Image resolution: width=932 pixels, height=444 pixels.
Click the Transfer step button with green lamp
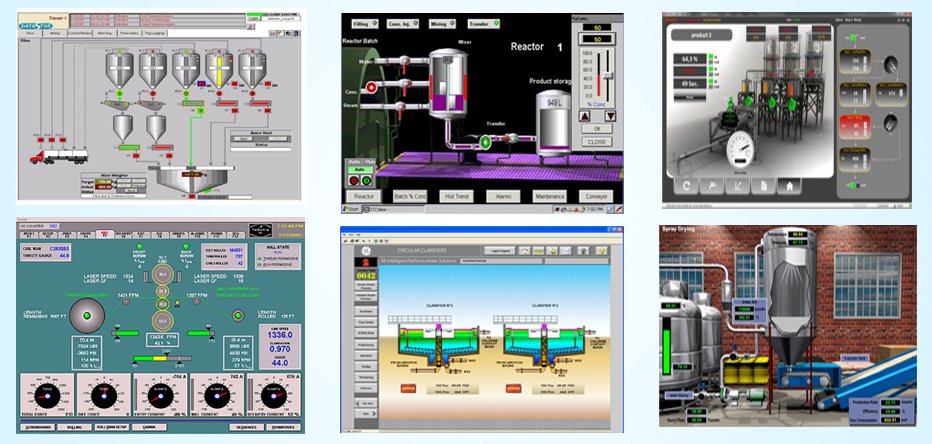483,24
